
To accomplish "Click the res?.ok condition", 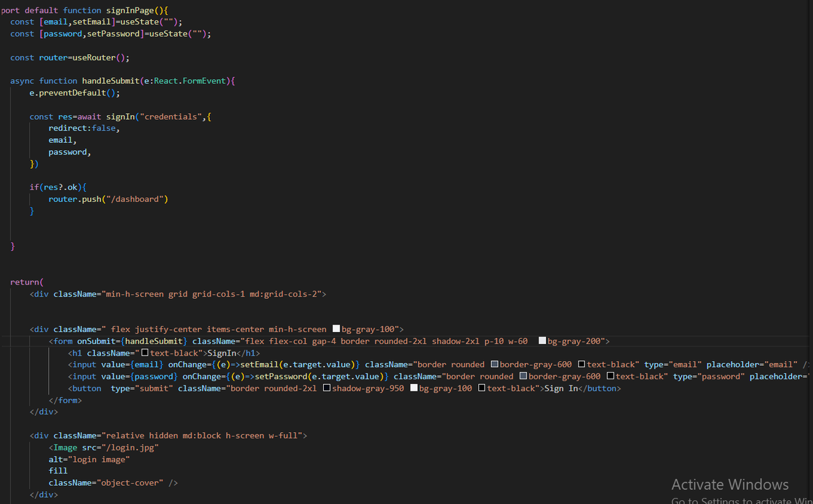I will (x=61, y=187).
